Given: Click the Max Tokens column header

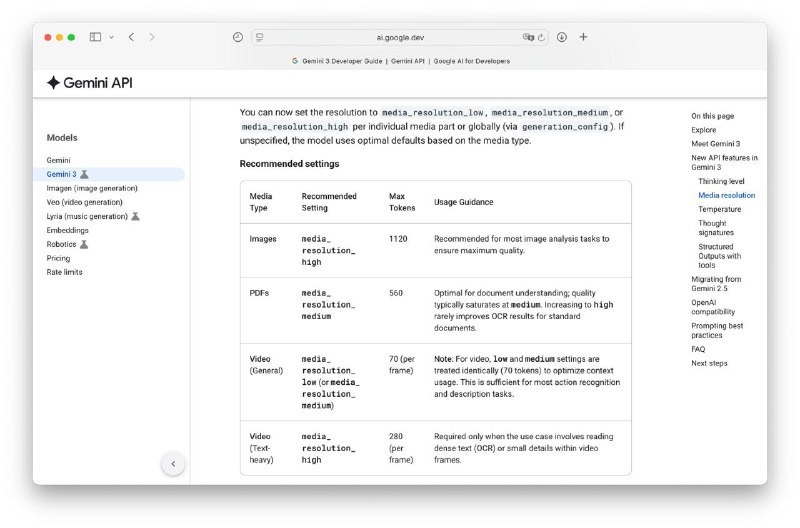Looking at the screenshot, I should tap(402, 202).
